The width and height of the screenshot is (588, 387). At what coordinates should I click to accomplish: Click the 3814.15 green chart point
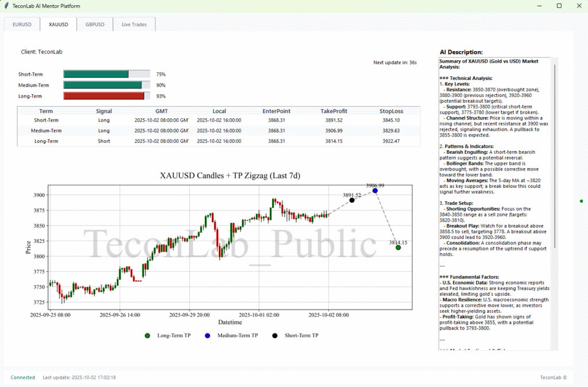click(398, 247)
